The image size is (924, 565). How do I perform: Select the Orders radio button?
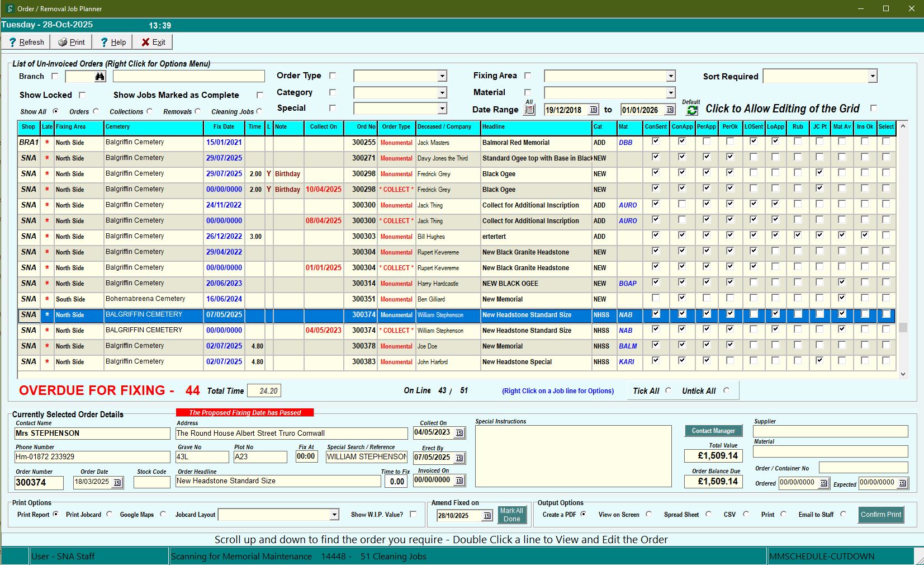pyautogui.click(x=96, y=111)
